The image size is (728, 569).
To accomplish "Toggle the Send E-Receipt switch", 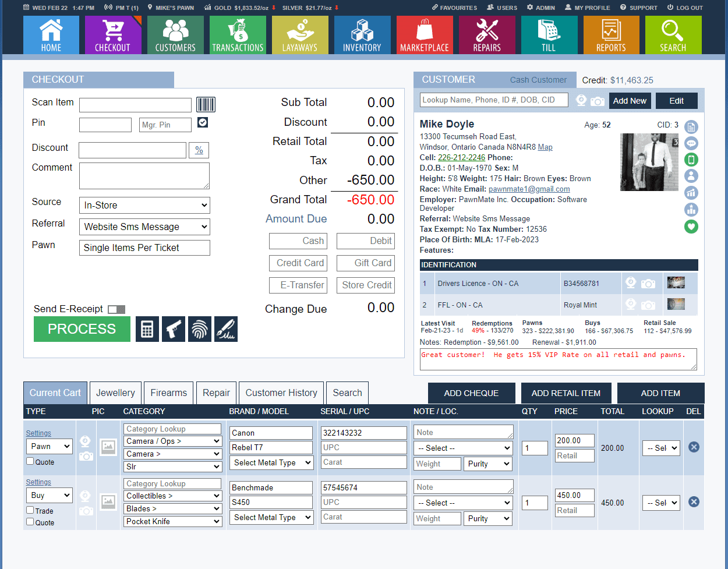I will 116,309.
